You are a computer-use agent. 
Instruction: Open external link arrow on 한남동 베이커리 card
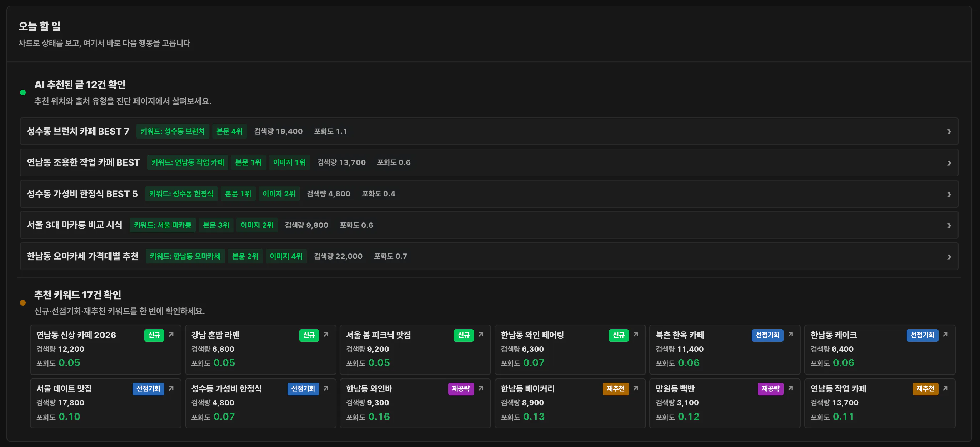[636, 388]
